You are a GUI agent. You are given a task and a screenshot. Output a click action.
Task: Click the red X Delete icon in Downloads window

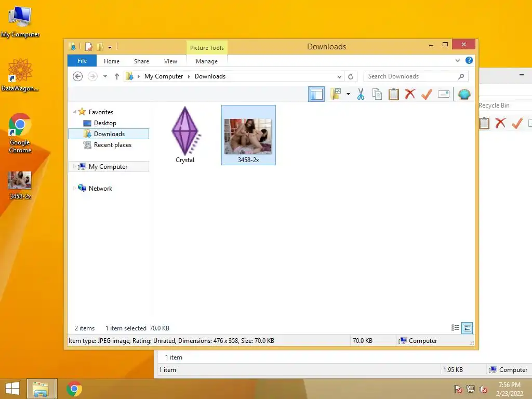pos(410,94)
